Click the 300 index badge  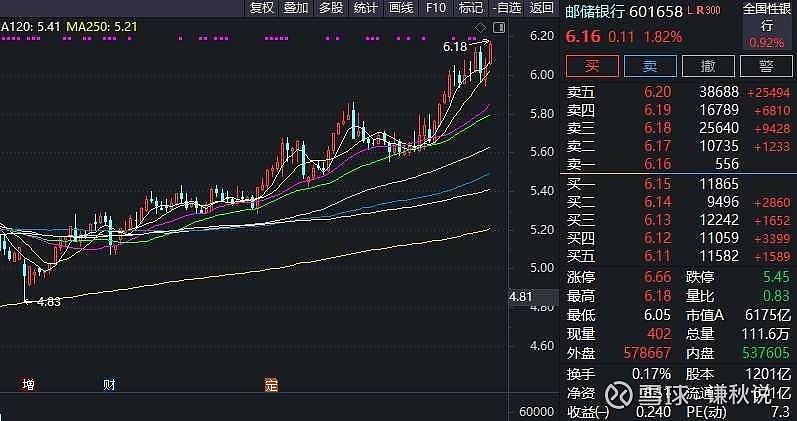pos(713,10)
